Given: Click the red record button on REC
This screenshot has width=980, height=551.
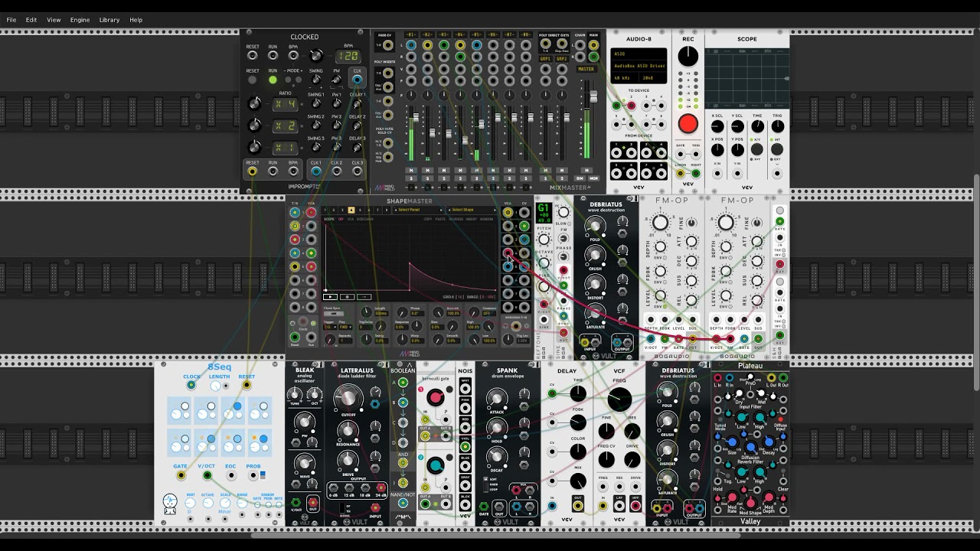Looking at the screenshot, I should [688, 124].
